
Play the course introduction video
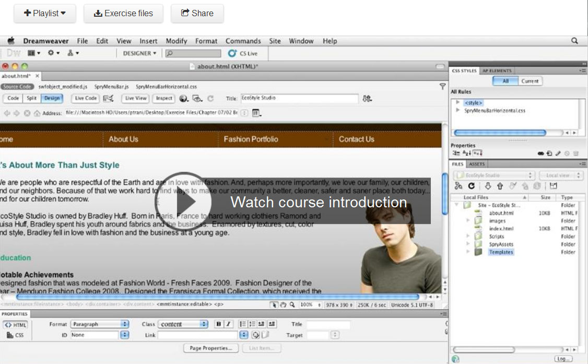pyautogui.click(x=183, y=201)
